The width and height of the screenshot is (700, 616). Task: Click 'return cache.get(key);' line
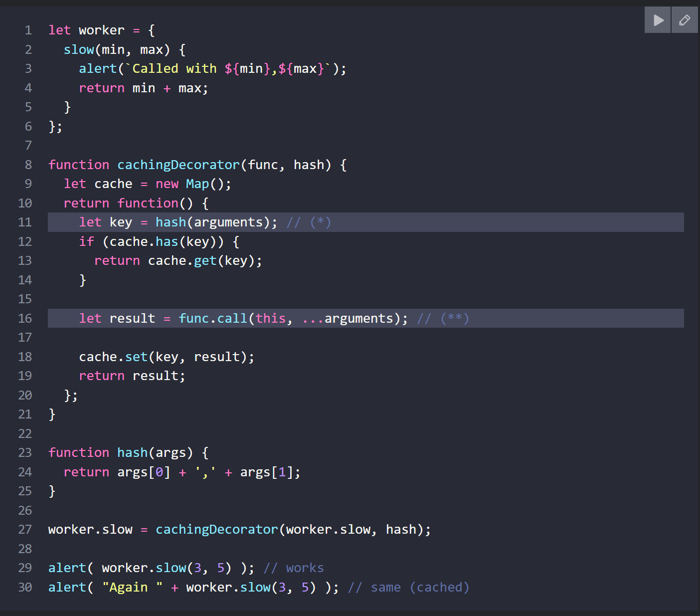[178, 261]
